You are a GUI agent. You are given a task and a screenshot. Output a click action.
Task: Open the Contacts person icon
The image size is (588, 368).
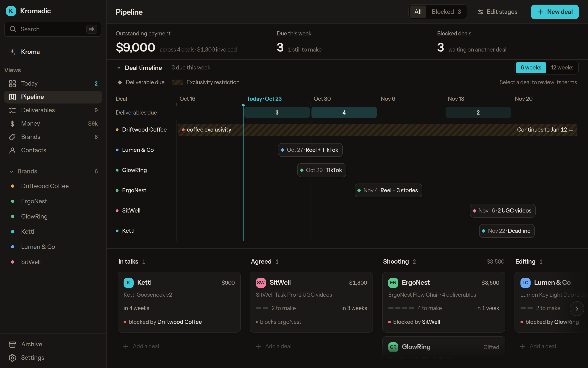click(12, 150)
